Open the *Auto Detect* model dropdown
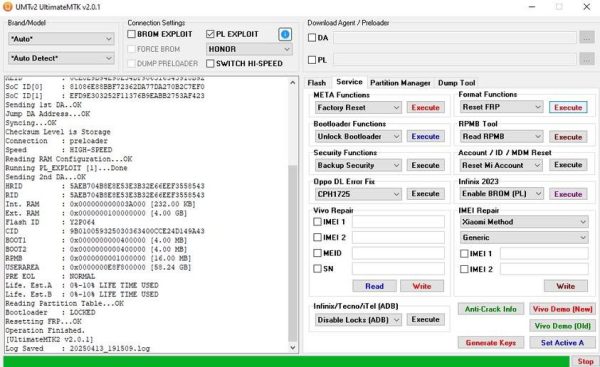The image size is (600, 367). (x=61, y=58)
